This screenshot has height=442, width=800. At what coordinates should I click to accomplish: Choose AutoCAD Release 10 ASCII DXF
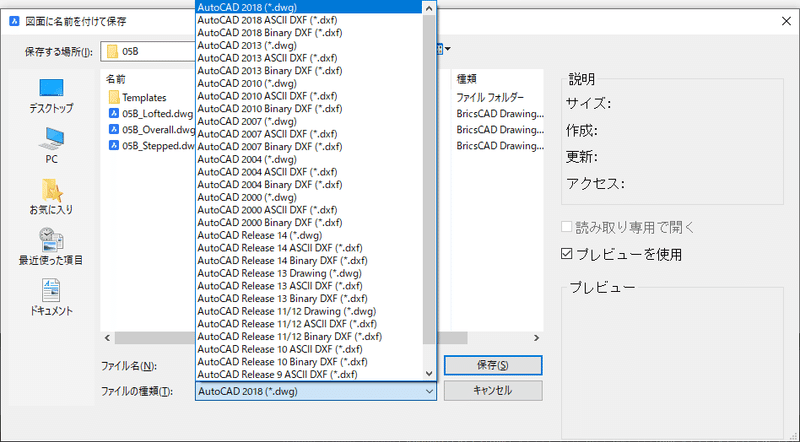click(x=309, y=349)
